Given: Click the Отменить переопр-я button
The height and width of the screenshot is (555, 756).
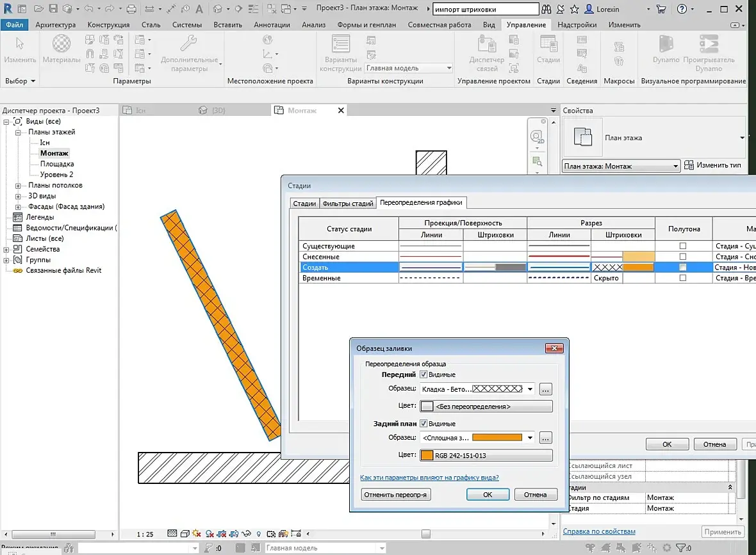Looking at the screenshot, I should [396, 495].
